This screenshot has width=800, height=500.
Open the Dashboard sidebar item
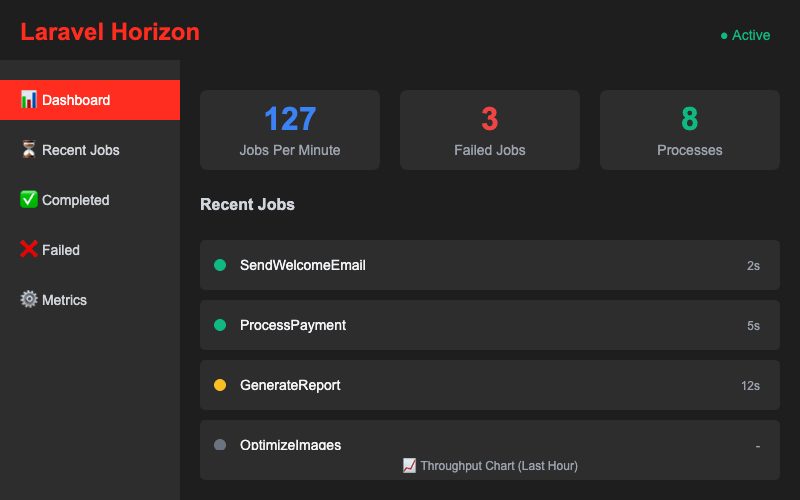[x=90, y=100]
